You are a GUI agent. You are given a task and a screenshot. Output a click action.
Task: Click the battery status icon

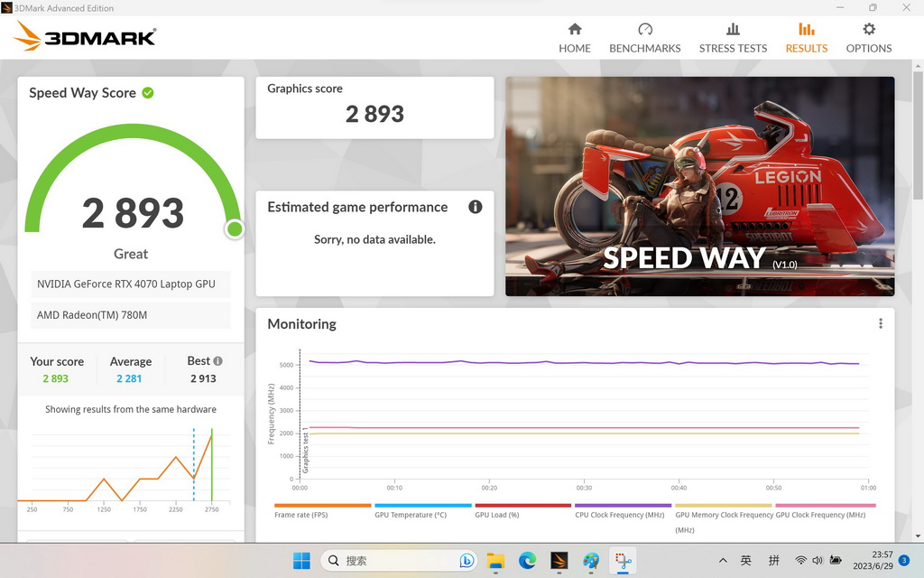coord(836,560)
